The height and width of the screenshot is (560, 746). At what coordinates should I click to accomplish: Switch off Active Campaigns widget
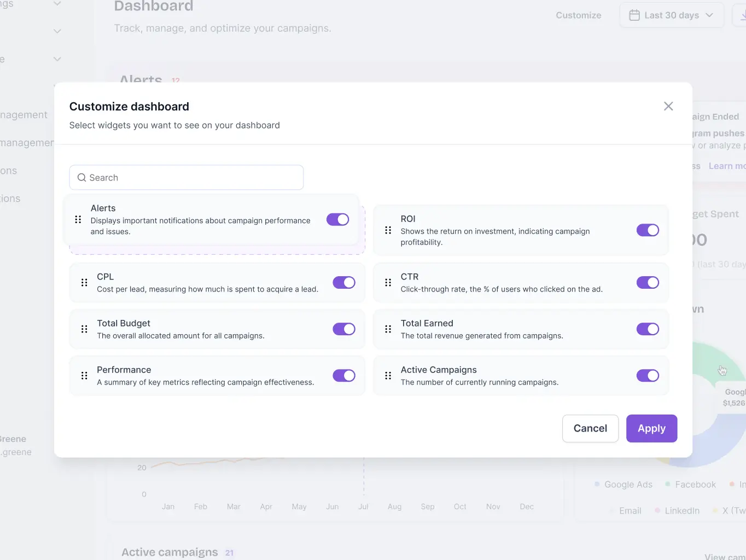pyautogui.click(x=648, y=375)
